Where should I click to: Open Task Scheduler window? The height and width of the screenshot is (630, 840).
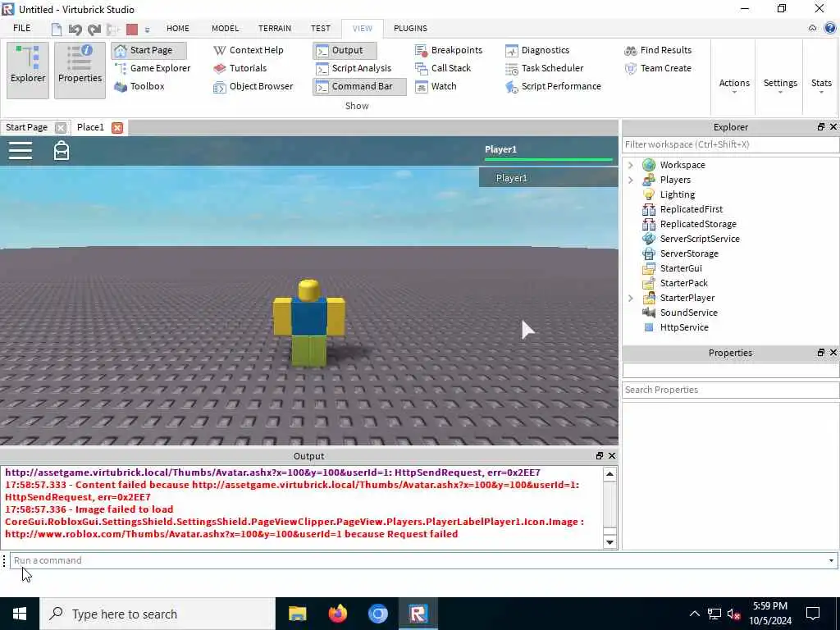coord(545,68)
